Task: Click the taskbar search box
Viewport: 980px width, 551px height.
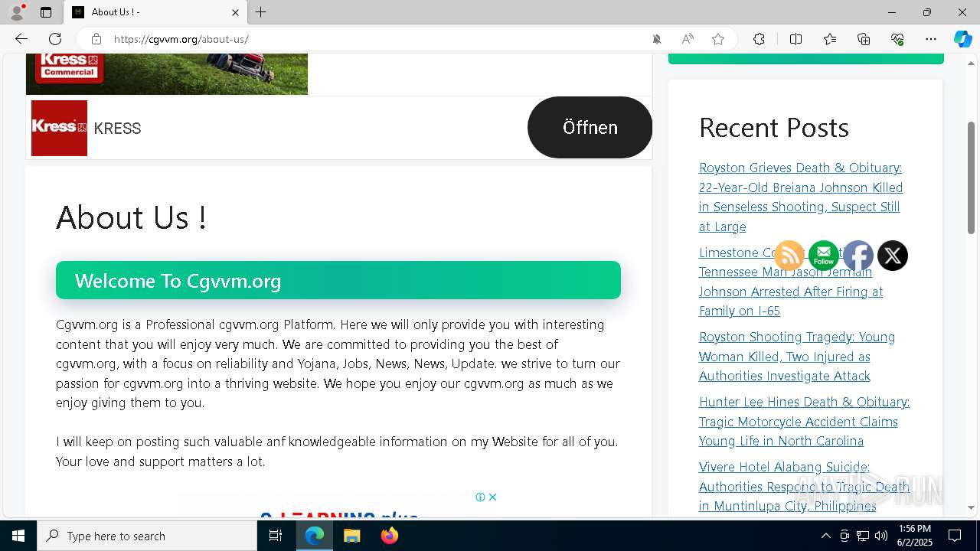Action: [147, 536]
